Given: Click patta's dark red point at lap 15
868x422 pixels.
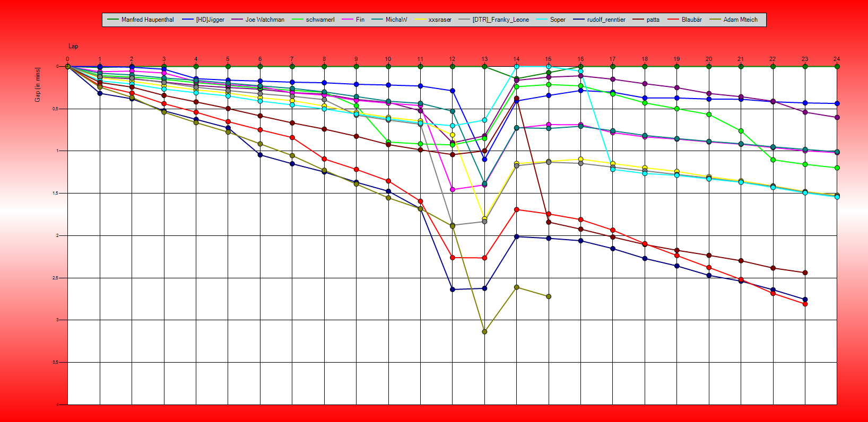Looking at the screenshot, I should (549, 222).
